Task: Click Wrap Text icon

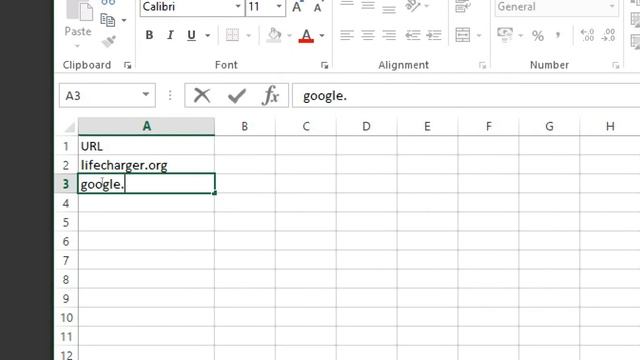Action: click(463, 6)
